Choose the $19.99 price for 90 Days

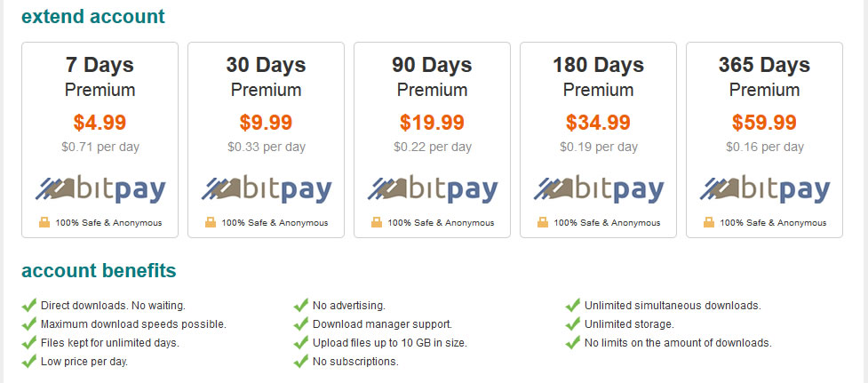pyautogui.click(x=433, y=123)
